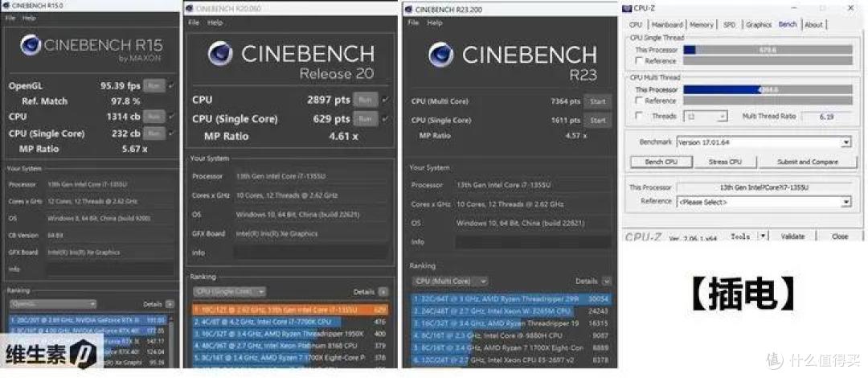Enable Reference checkbox under CPU Single Thread
868x378 pixels.
click(640, 61)
